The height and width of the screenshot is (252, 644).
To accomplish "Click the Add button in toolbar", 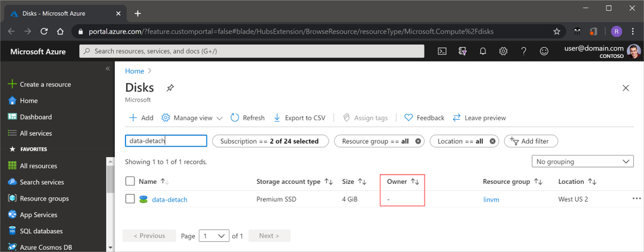I will click(x=141, y=118).
